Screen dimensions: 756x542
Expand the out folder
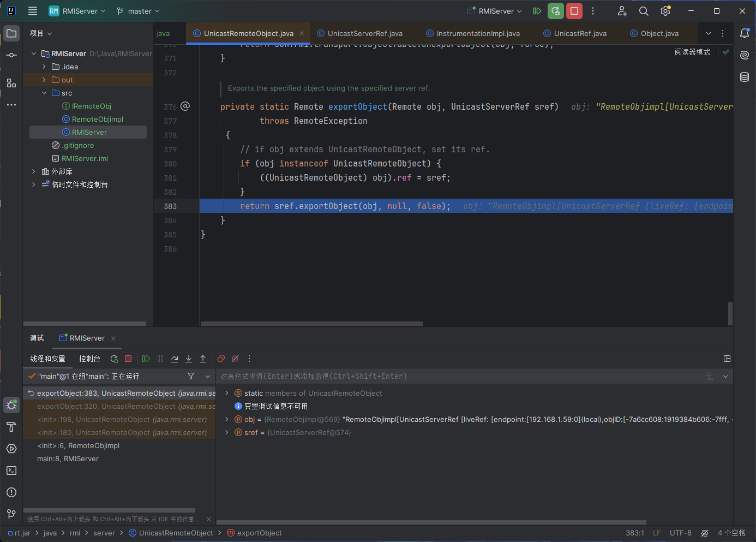coord(44,80)
